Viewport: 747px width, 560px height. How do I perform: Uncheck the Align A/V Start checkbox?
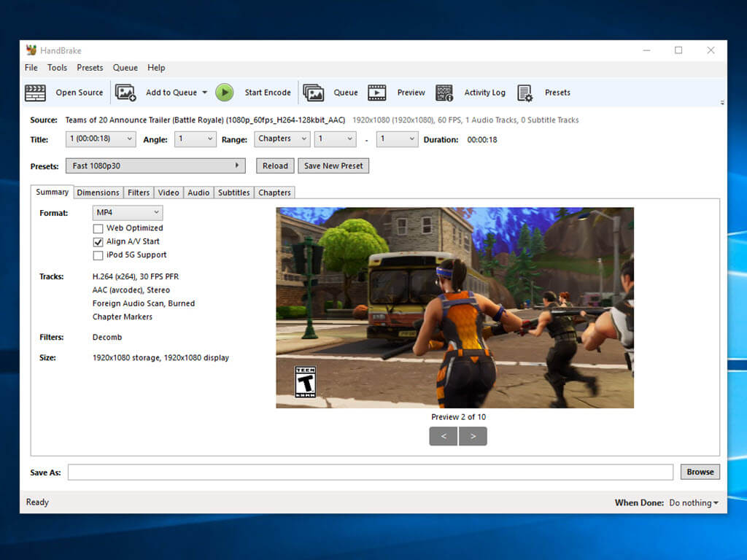pyautogui.click(x=98, y=242)
